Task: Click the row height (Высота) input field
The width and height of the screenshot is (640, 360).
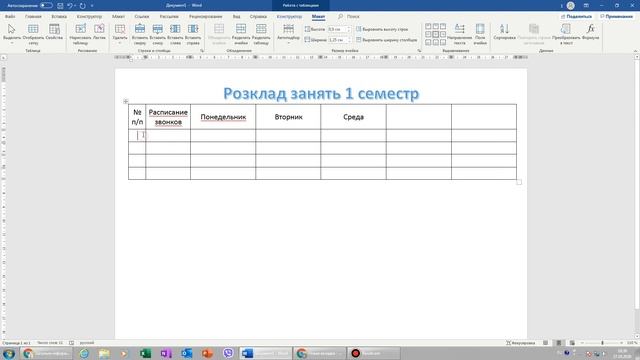Action: pos(337,29)
